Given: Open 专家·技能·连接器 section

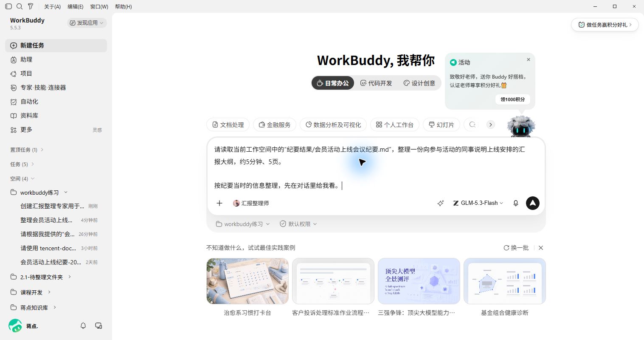Looking at the screenshot, I should click(x=56, y=88).
